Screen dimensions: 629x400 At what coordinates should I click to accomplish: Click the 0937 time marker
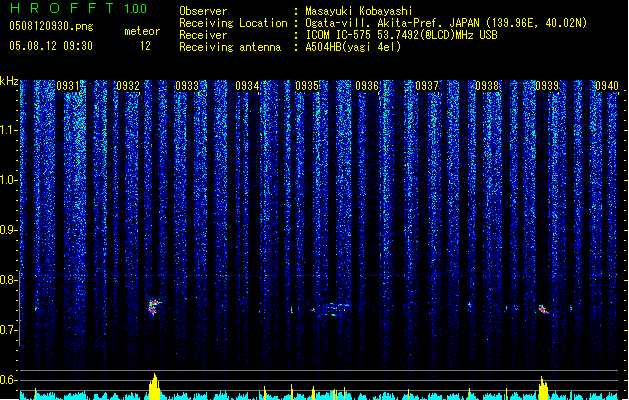(427, 86)
